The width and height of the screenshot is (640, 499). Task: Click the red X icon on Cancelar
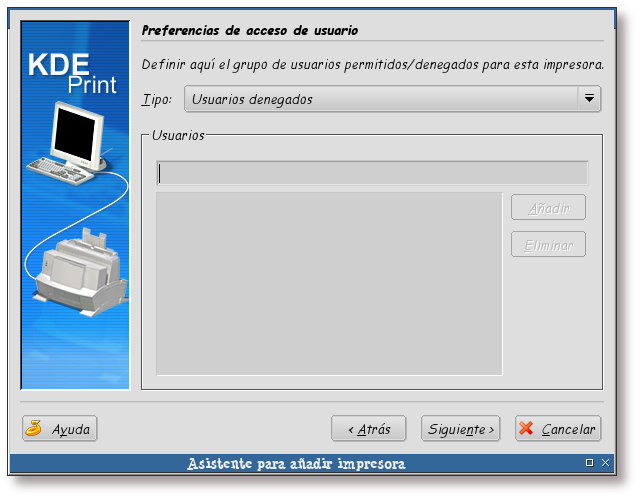point(526,429)
